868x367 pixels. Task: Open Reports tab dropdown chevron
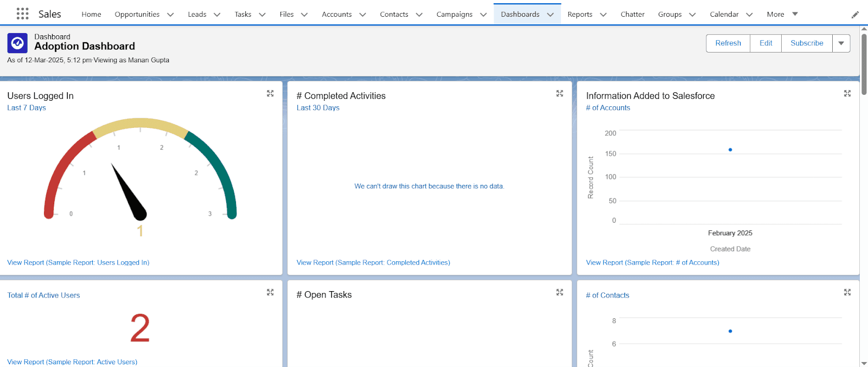click(603, 15)
